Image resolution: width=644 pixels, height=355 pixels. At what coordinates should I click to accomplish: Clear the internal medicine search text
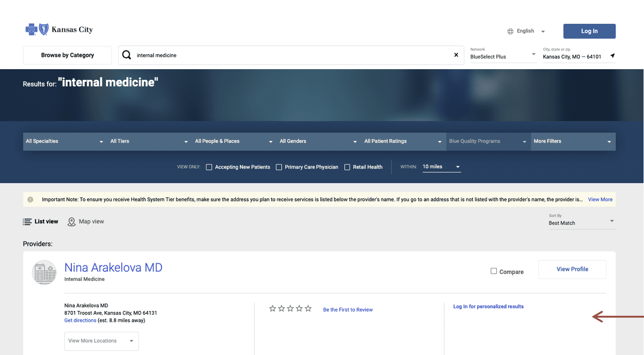[456, 55]
